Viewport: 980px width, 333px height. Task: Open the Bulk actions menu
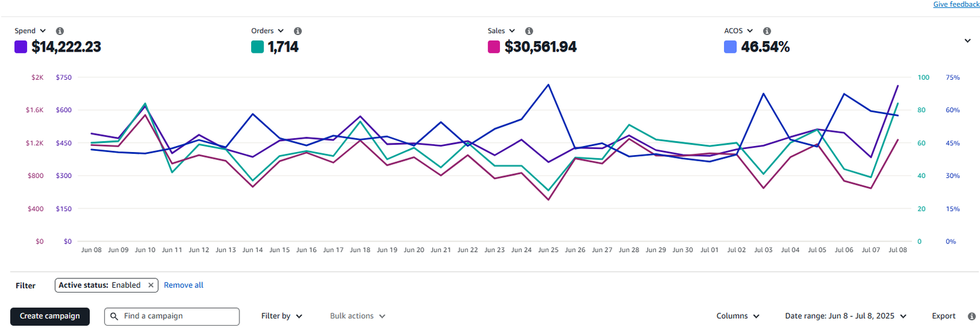tap(358, 316)
